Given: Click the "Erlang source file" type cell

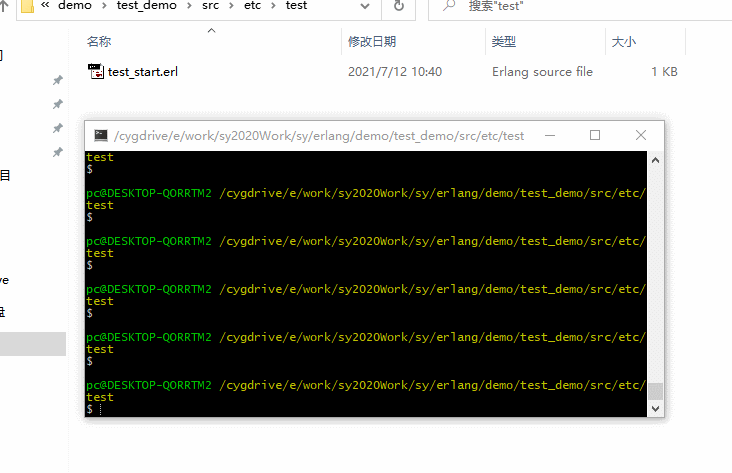Looking at the screenshot, I should tap(542, 72).
